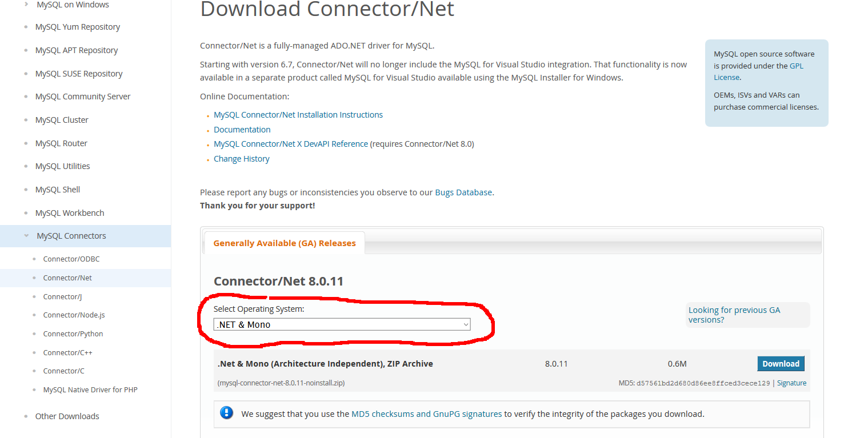Open the Bugs Database link

[x=463, y=192]
